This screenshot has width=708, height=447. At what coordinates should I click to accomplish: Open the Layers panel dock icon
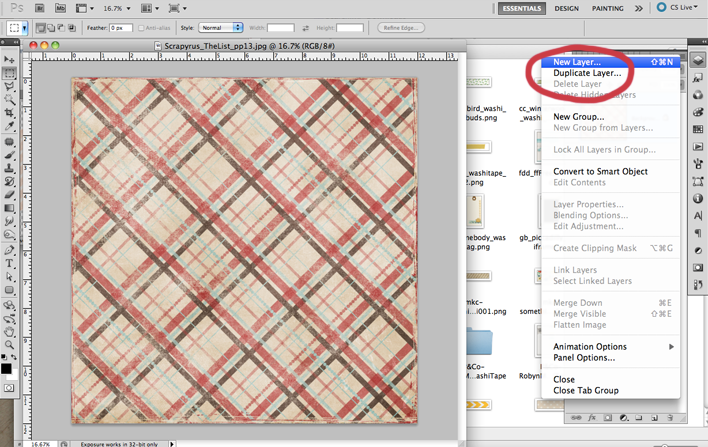pos(698,60)
